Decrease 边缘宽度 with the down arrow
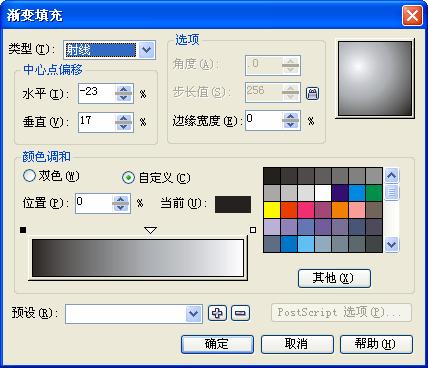 291,125
